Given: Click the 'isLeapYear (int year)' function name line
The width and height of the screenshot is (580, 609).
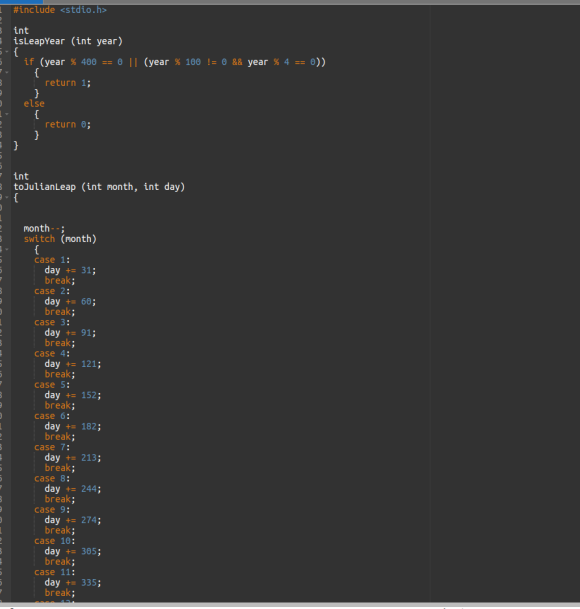Looking at the screenshot, I should pyautogui.click(x=68, y=41).
